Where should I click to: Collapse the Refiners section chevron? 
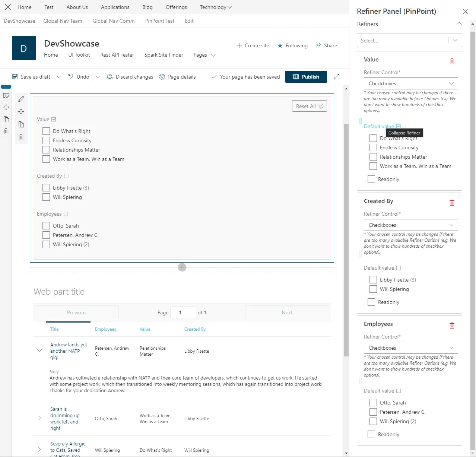(459, 24)
